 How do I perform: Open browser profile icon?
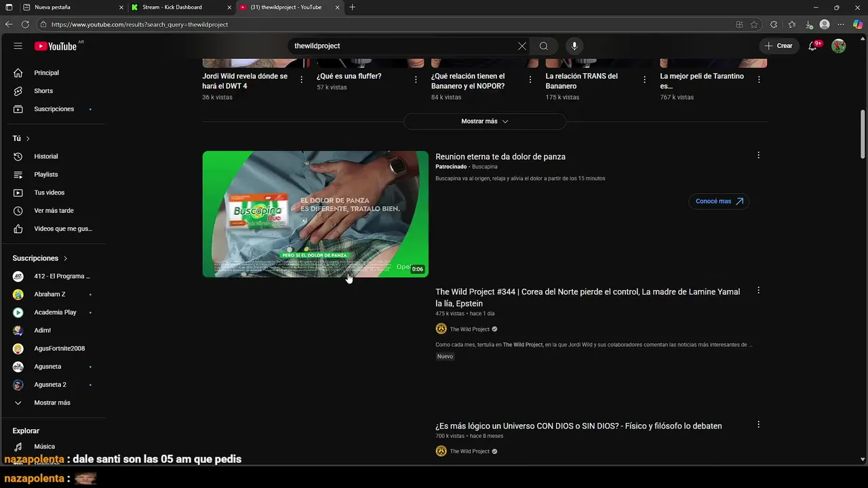point(825,24)
